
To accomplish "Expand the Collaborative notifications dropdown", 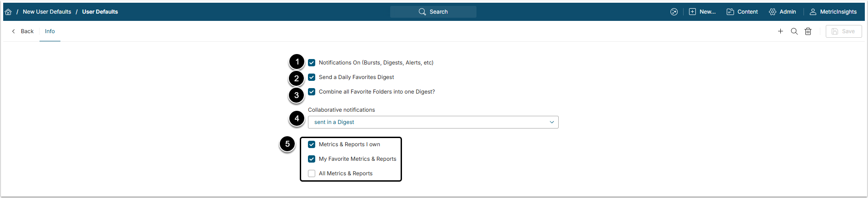I will tap(433, 122).
